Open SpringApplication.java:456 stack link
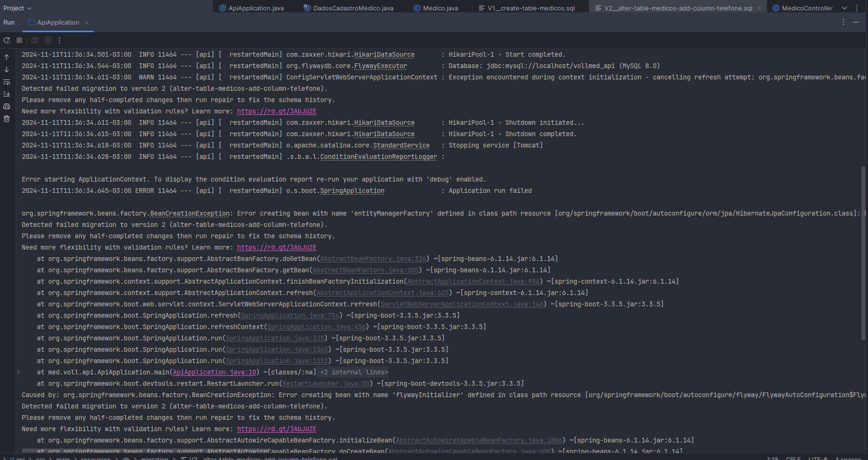The image size is (868, 460). (316, 327)
